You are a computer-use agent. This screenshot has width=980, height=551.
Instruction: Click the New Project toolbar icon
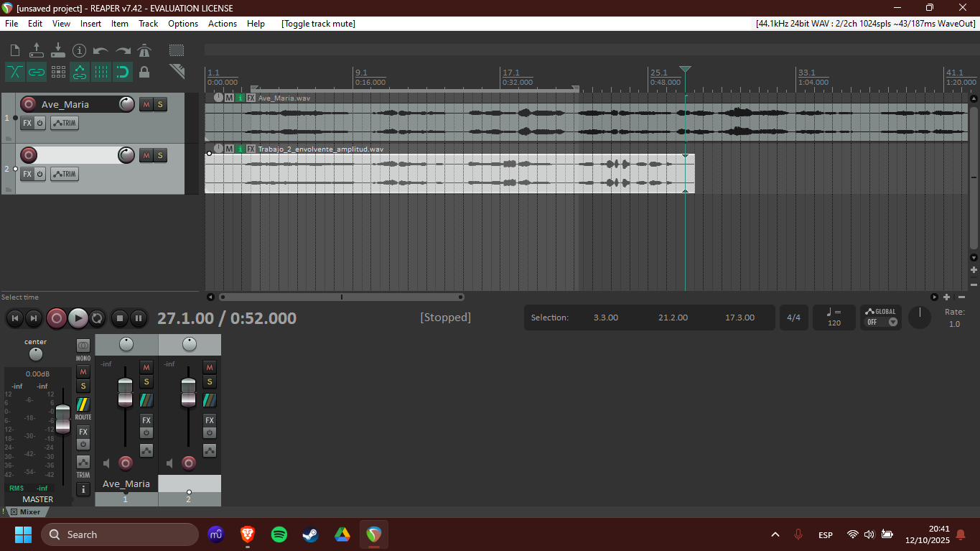pyautogui.click(x=15, y=50)
